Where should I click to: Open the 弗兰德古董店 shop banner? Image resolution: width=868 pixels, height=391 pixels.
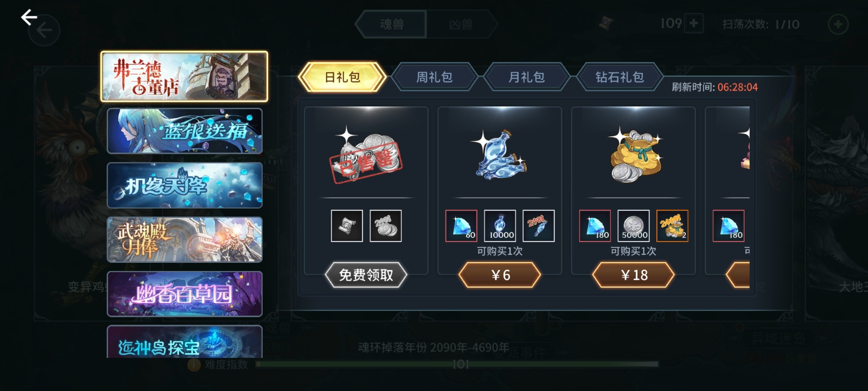[x=184, y=77]
